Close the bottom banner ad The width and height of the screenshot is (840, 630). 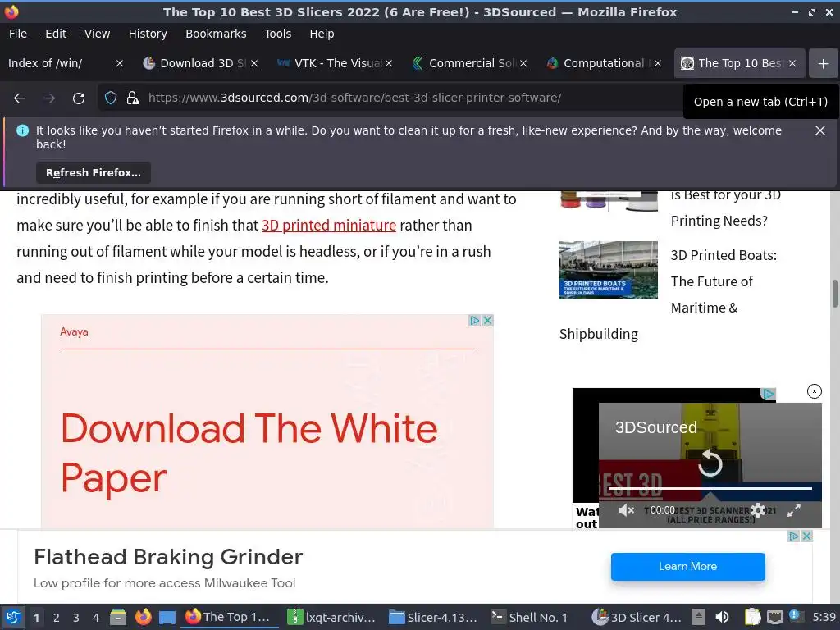(x=807, y=536)
